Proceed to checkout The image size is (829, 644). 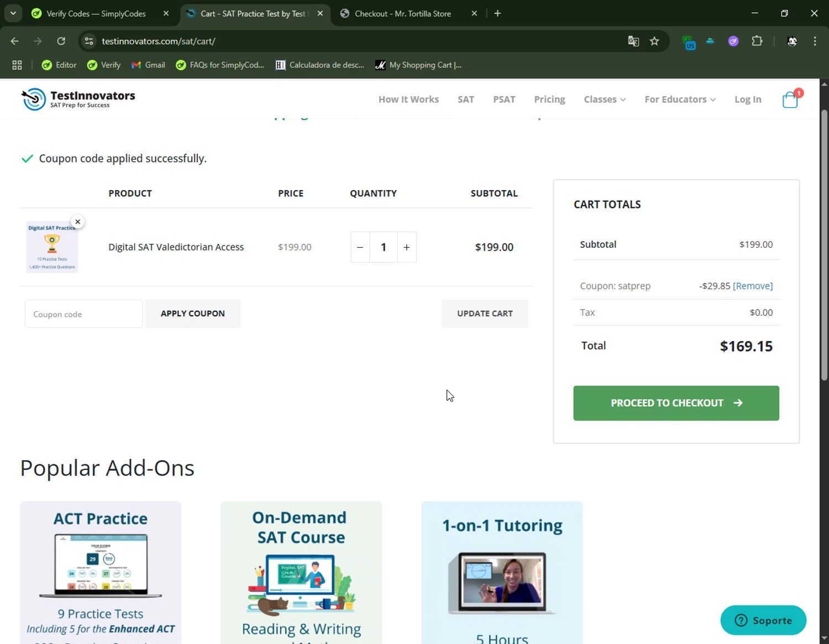tap(676, 403)
